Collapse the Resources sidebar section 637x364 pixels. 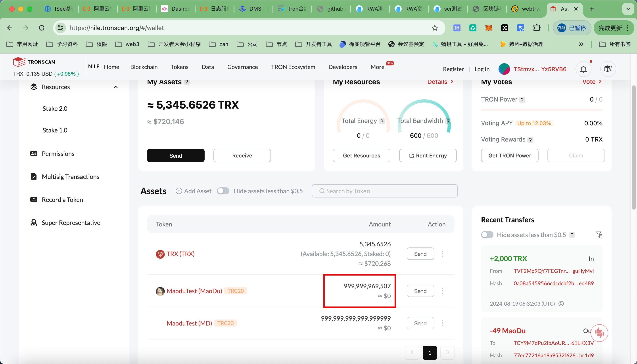tap(115, 87)
